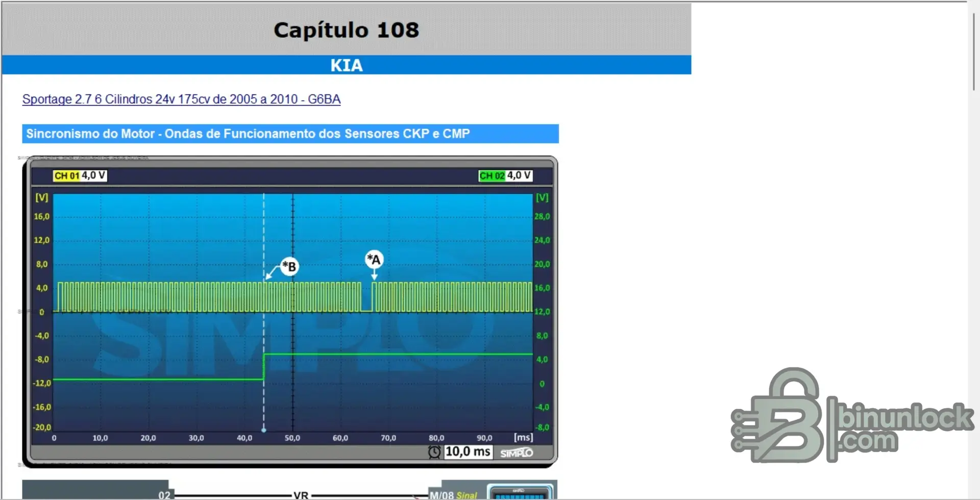Click the 24,0 value on the right voltage axis
Screen dimensions: 980x500
click(542, 240)
